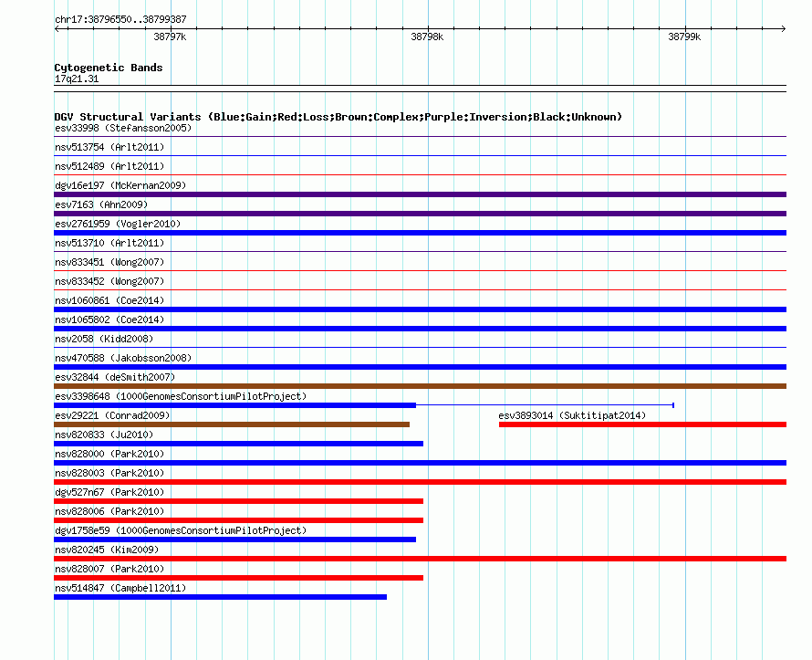The height and width of the screenshot is (660, 812).
Task: Click the chr17:38796550..38799387 coordinate label
Action: 120,19
